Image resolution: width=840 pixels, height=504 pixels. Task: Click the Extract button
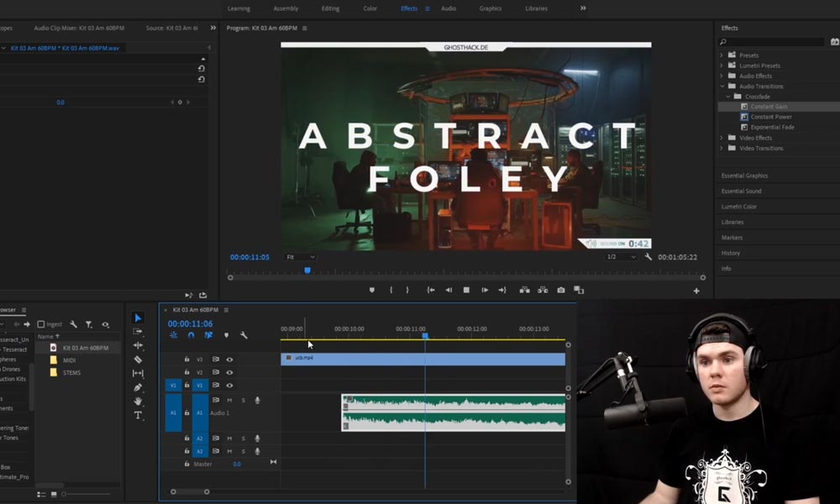(x=543, y=290)
